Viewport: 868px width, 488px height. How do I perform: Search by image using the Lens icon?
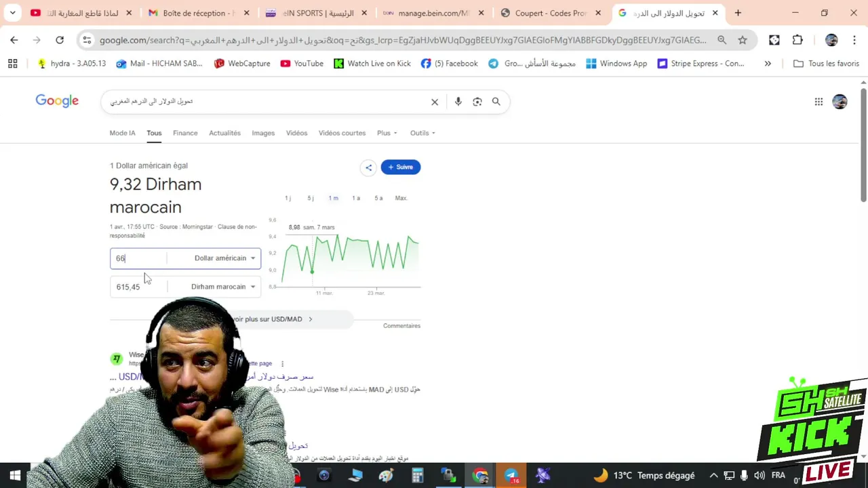tap(477, 102)
